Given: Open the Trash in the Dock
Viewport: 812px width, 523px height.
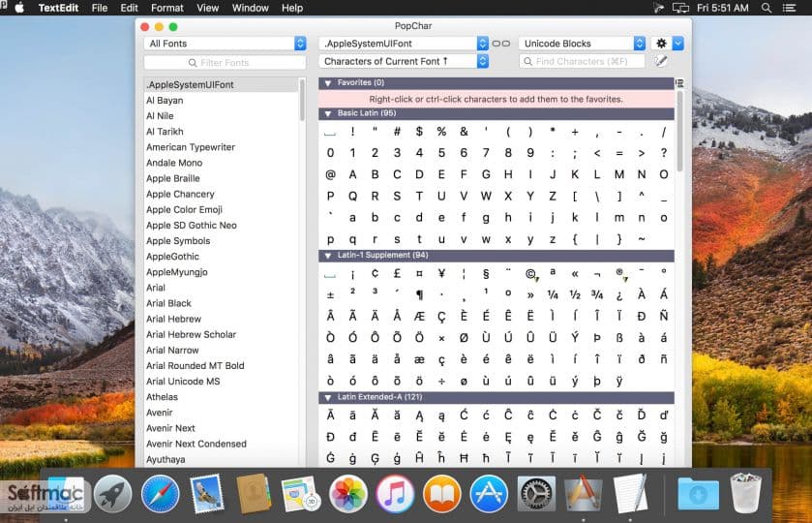Looking at the screenshot, I should tap(745, 493).
